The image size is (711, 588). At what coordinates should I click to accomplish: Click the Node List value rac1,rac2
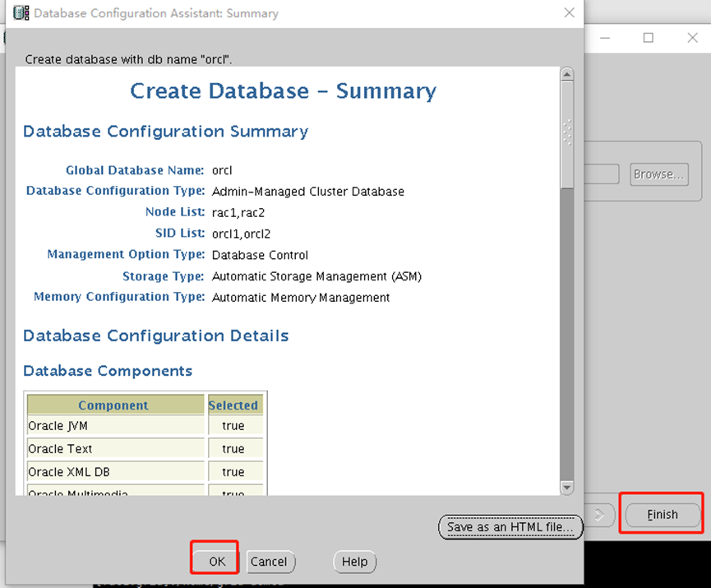[238, 213]
